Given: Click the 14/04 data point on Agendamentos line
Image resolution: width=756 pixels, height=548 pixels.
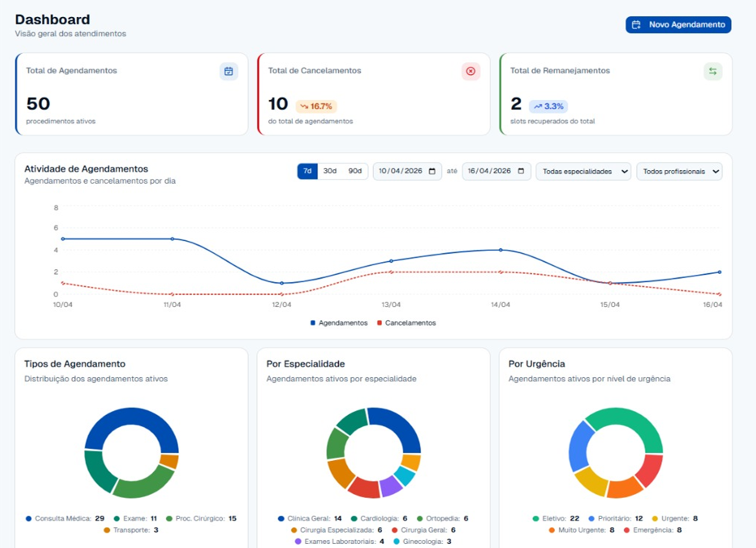Looking at the screenshot, I should pos(501,250).
